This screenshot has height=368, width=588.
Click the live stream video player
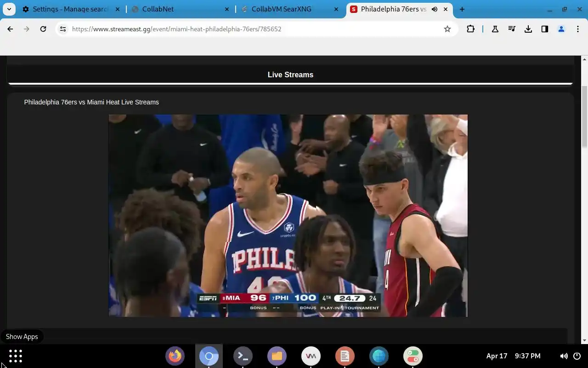pyautogui.click(x=288, y=216)
